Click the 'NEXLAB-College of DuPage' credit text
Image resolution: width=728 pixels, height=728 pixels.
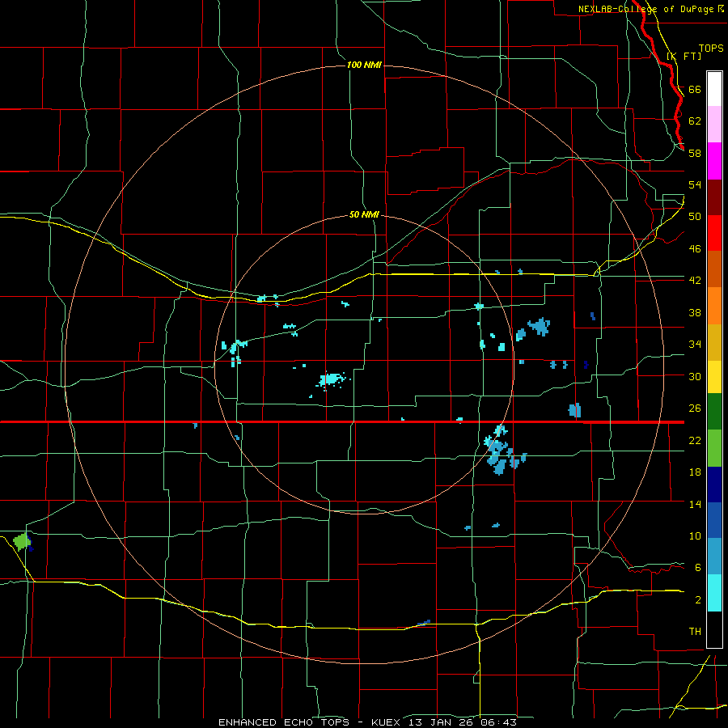pyautogui.click(x=647, y=9)
